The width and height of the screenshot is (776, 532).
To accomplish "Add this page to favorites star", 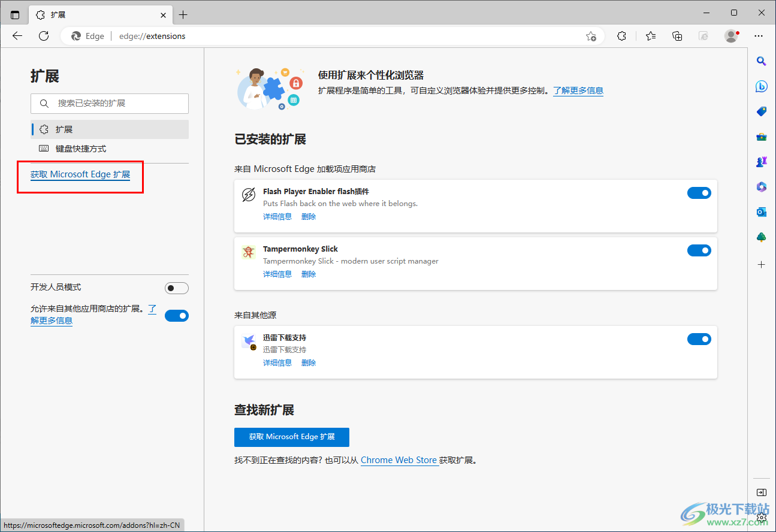I will click(x=591, y=36).
